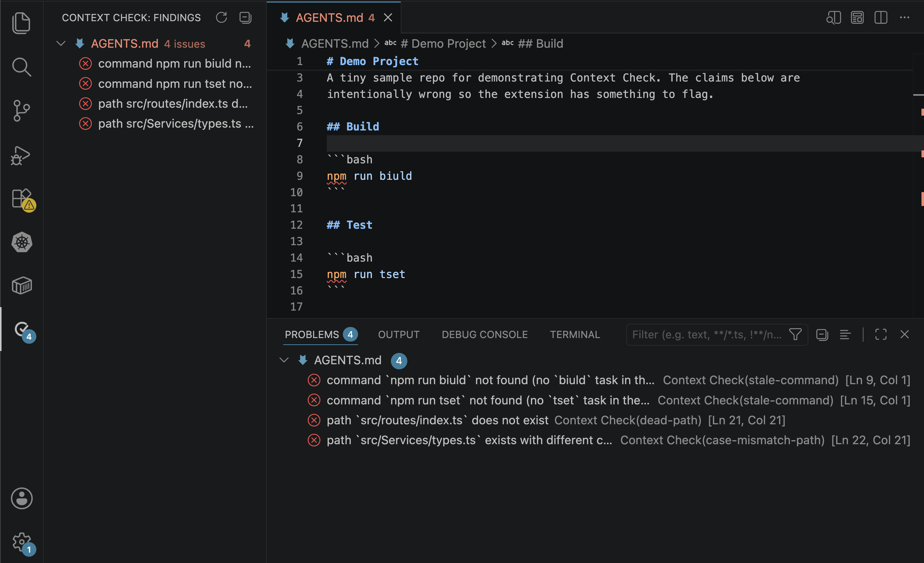
Task: Collapse all in the Problems panel
Action: (822, 334)
